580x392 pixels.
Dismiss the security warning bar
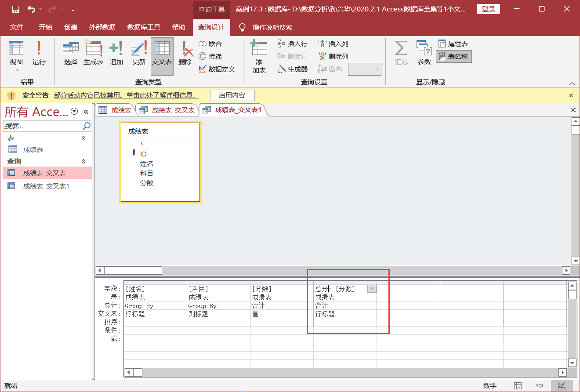571,95
